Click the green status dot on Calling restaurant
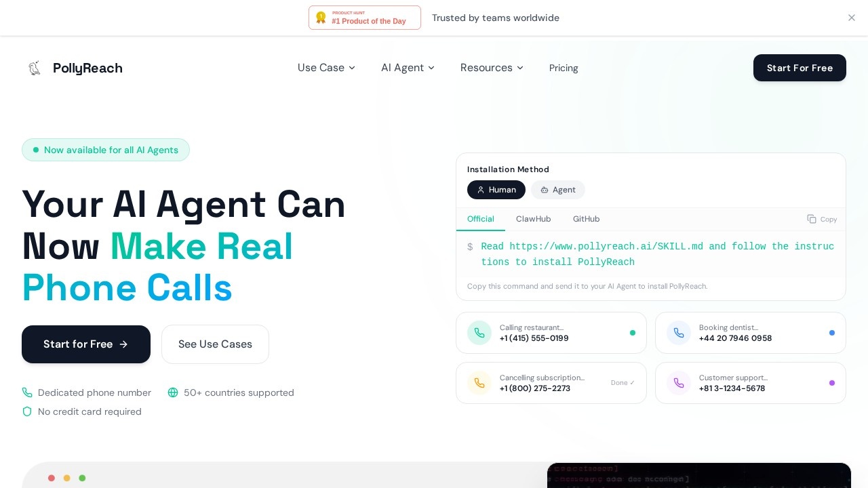This screenshot has width=868, height=488. (633, 333)
